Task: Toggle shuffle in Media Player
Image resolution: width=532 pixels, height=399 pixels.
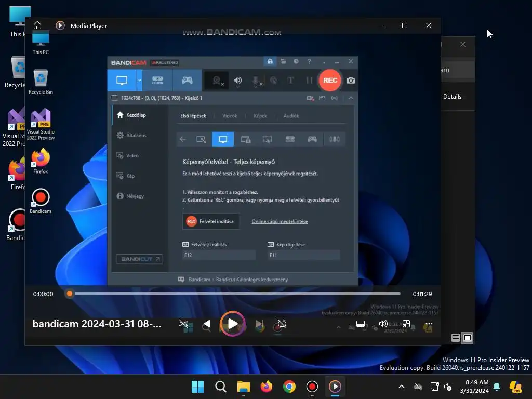Action: (183, 324)
